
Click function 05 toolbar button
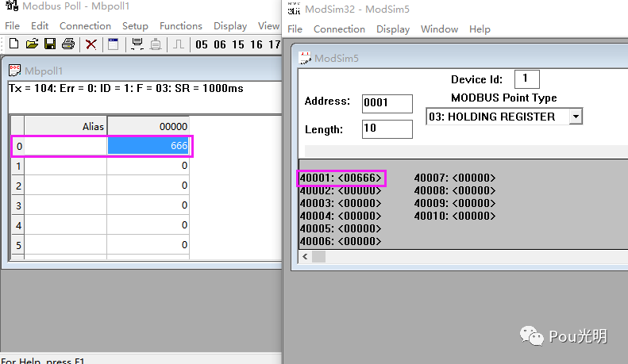(202, 44)
